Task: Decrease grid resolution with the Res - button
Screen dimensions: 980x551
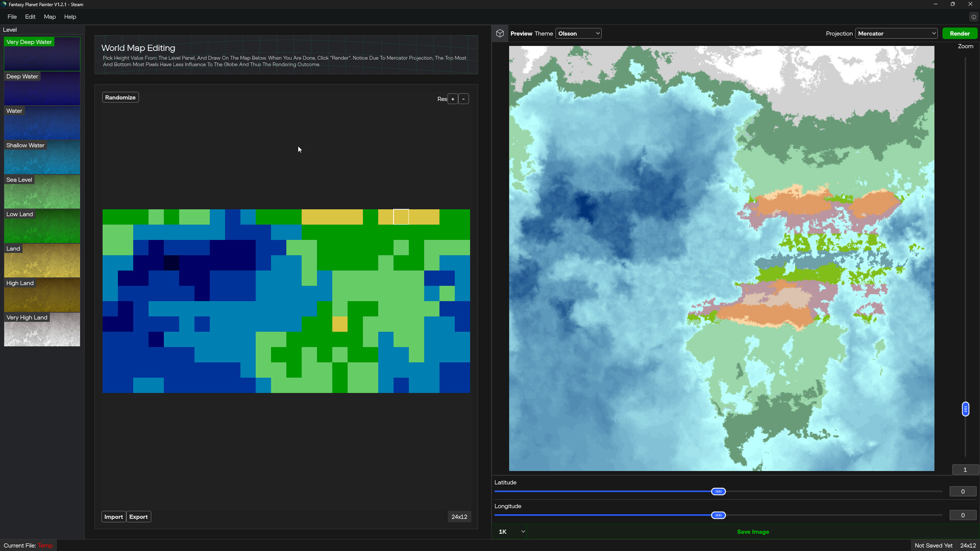Action: (x=463, y=98)
